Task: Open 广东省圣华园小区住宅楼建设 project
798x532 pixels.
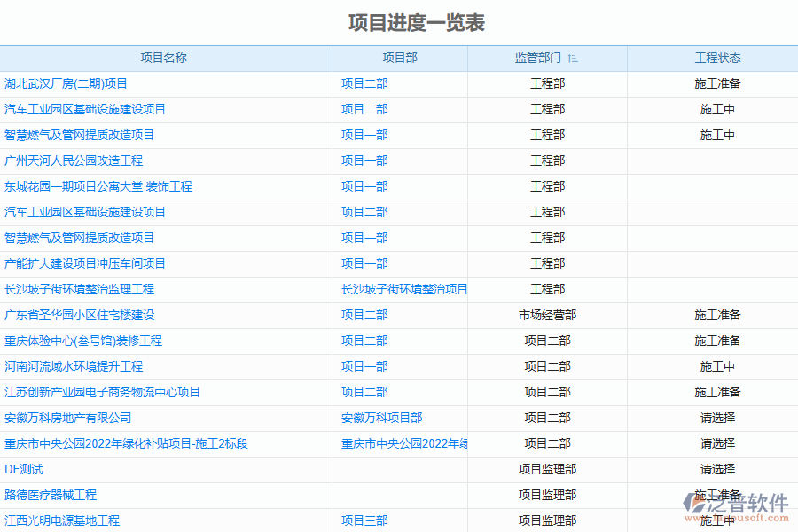Action: [x=80, y=316]
